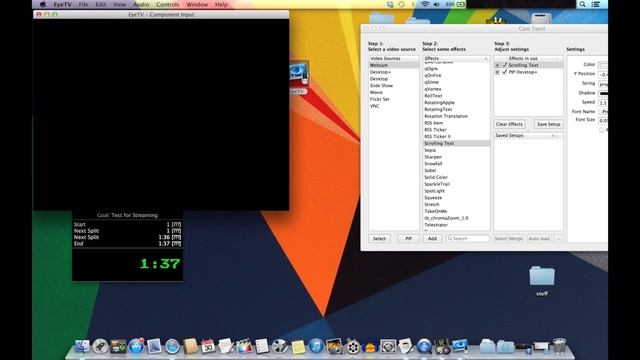Open the Controls menu
This screenshot has height=360, width=640.
click(x=168, y=4)
